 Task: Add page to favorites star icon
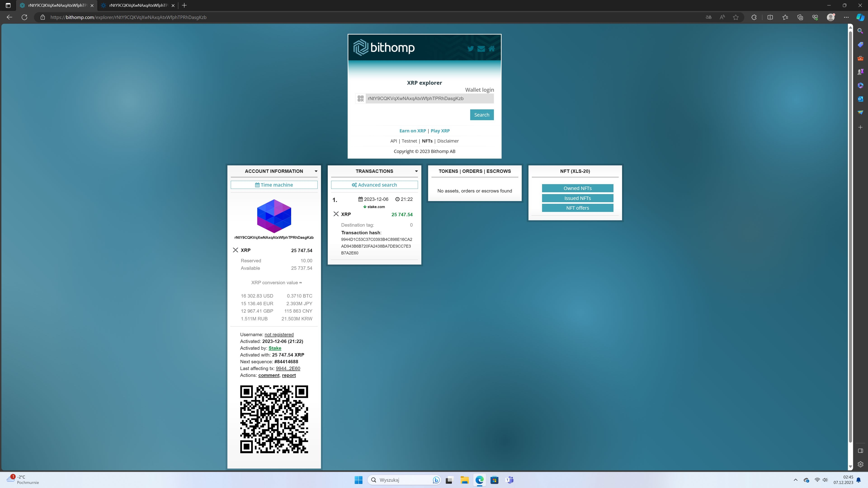tap(736, 17)
